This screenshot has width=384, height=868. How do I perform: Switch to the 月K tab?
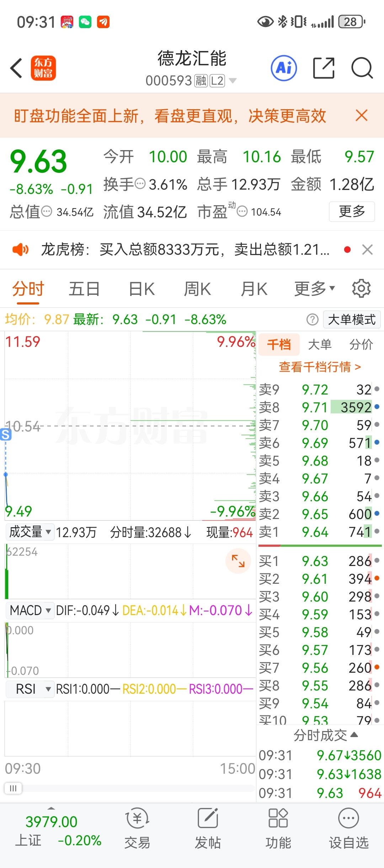[x=254, y=289]
